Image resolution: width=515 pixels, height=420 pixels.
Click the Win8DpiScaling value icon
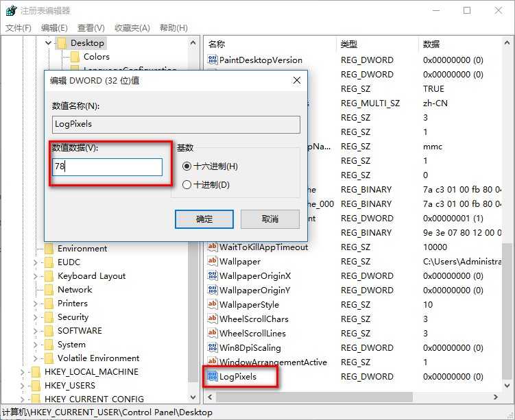[213, 347]
